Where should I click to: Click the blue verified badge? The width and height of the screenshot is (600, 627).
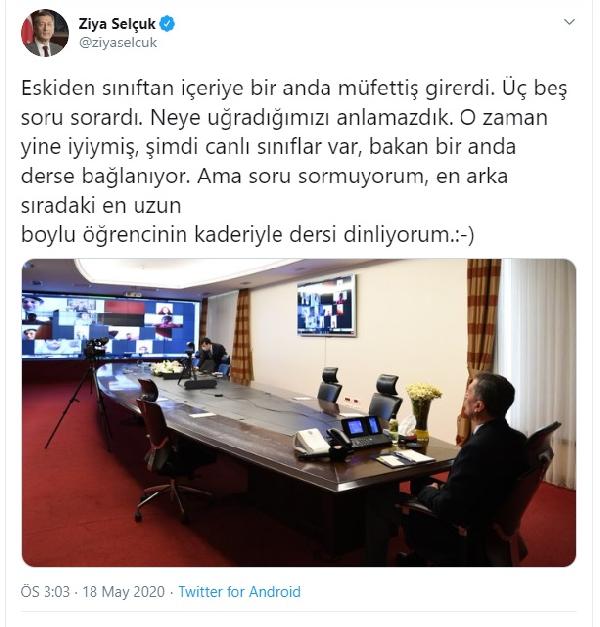[167, 24]
